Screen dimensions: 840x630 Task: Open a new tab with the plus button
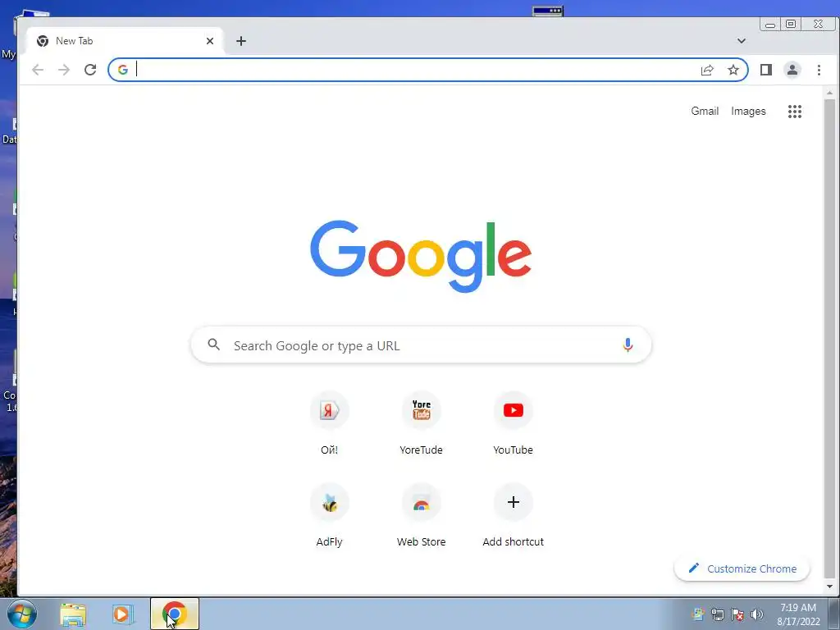(x=241, y=41)
